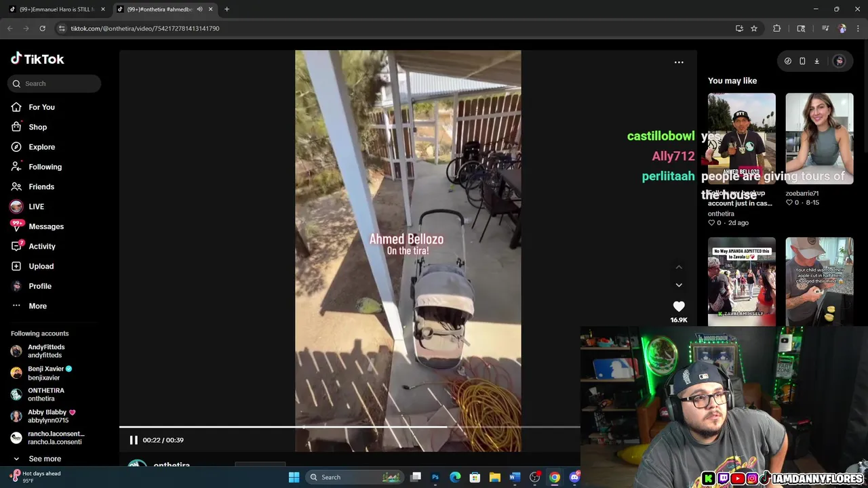This screenshot has height=488, width=868.
Task: Open Chrome media controls
Action: point(825,28)
